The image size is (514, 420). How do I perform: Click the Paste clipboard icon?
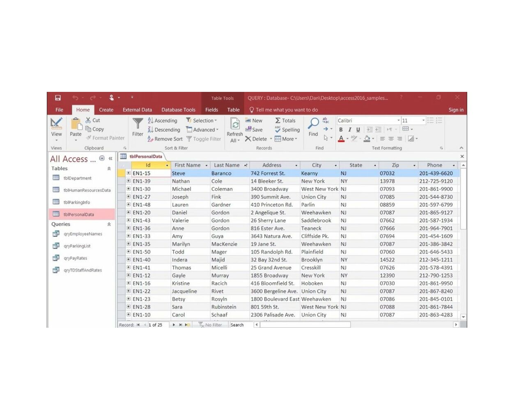pos(76,124)
